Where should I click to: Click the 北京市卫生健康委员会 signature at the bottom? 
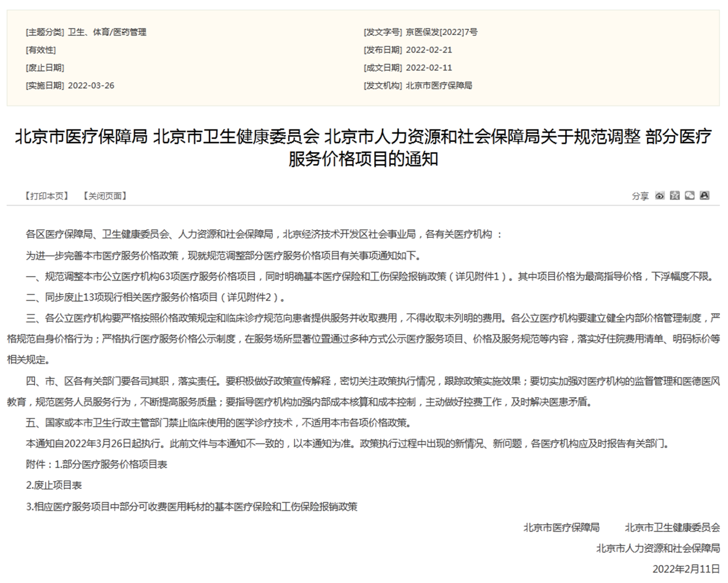pyautogui.click(x=672, y=527)
